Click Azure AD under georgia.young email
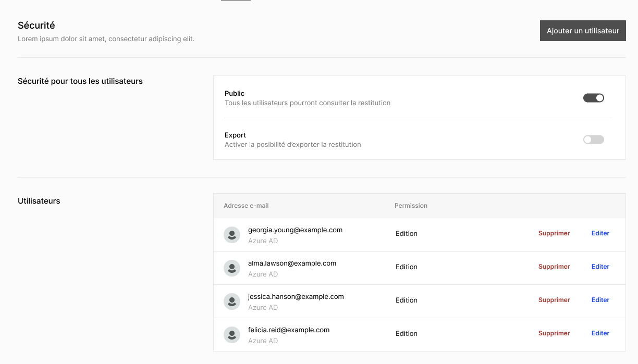The height and width of the screenshot is (364, 638). tap(263, 241)
